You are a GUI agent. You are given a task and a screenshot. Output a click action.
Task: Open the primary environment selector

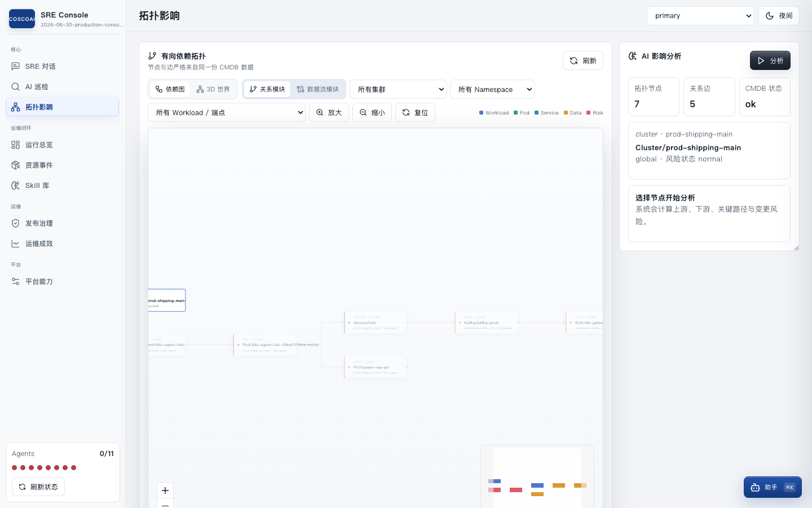700,16
